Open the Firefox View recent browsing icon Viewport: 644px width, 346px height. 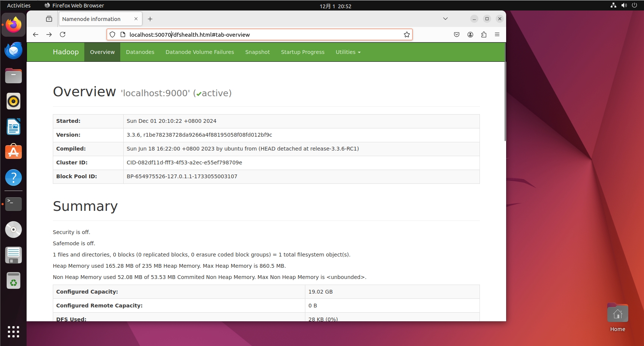49,19
